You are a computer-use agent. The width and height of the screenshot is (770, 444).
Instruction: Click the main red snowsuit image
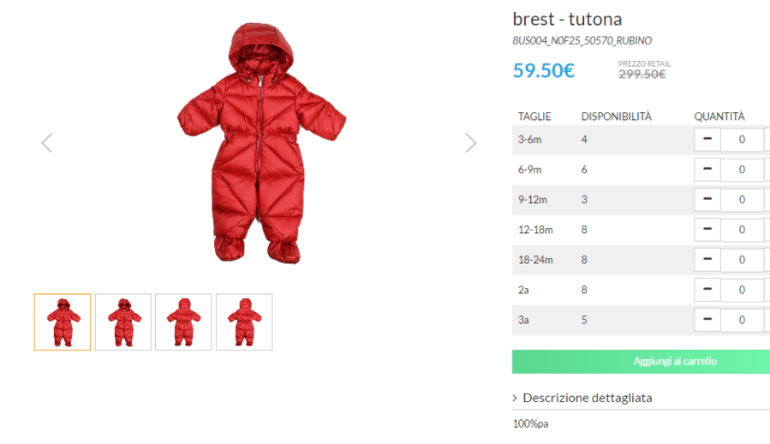pos(261,143)
